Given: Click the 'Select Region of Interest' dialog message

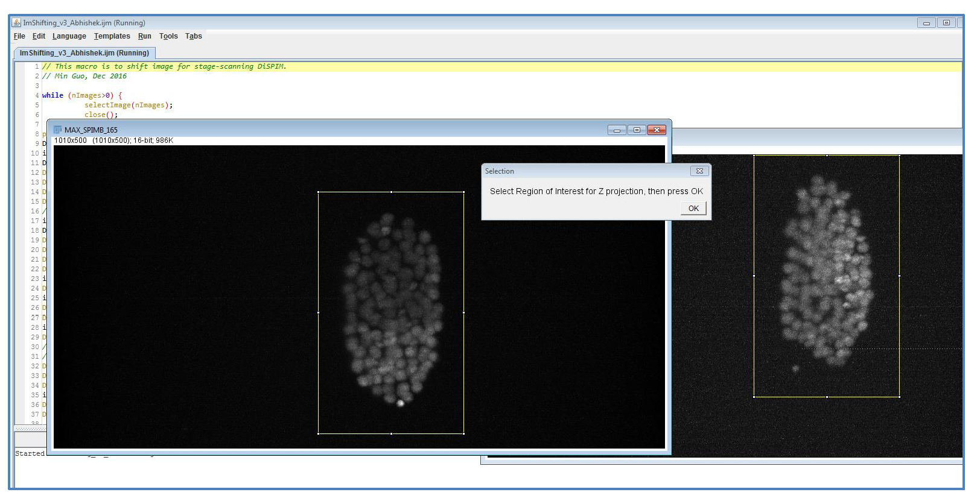Looking at the screenshot, I should [x=596, y=191].
